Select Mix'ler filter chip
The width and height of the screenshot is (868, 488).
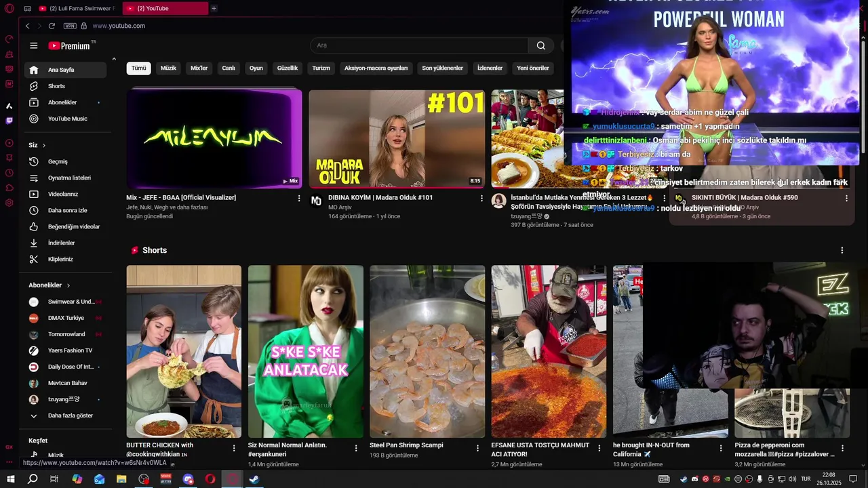[x=199, y=68]
